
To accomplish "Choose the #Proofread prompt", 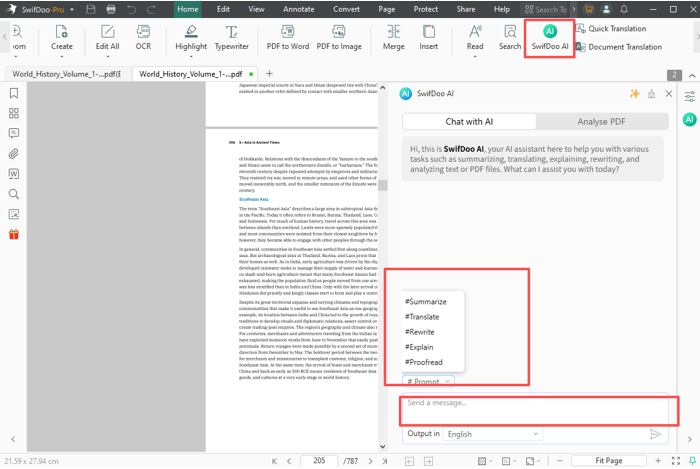I will click(x=424, y=362).
